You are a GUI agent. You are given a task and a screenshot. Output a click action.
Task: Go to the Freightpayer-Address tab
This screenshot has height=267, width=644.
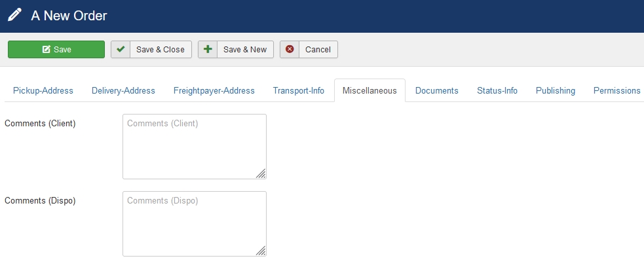pos(214,91)
